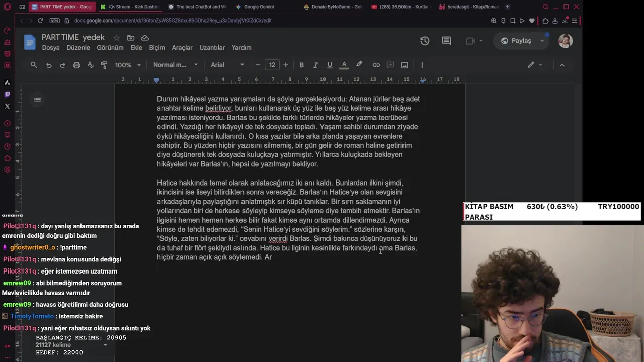
Task: Toggle italic formatting
Action: pos(315,65)
